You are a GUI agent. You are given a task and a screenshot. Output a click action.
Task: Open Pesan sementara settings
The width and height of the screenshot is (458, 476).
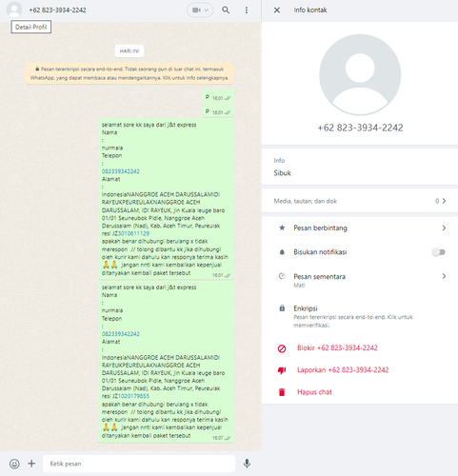tap(360, 280)
